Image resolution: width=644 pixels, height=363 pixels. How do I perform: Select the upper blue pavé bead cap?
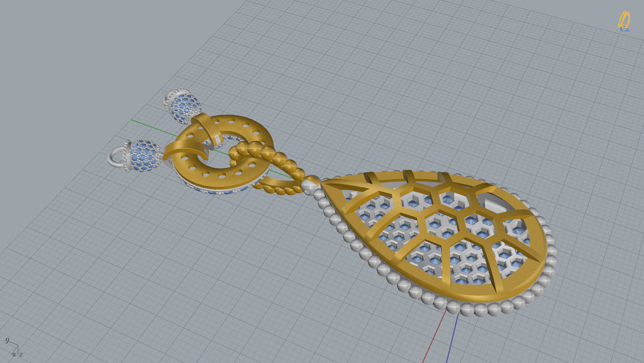pos(185,108)
